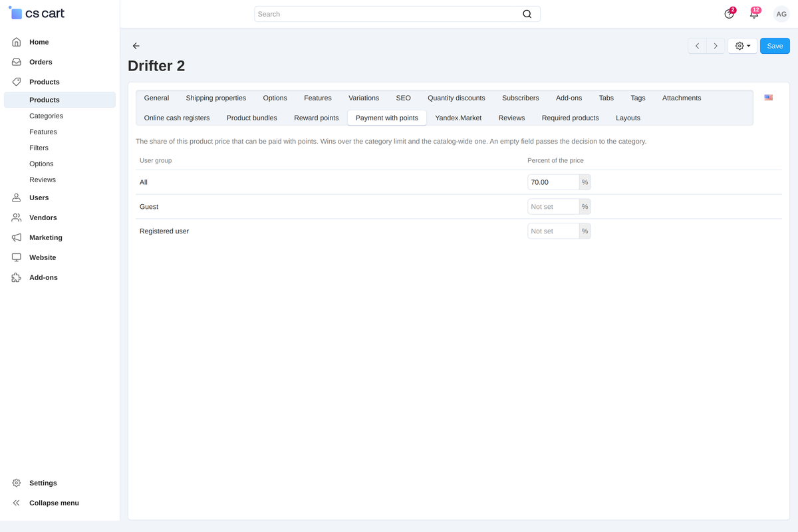The width and height of the screenshot is (798, 532).
Task: Open the General tab
Action: point(156,98)
